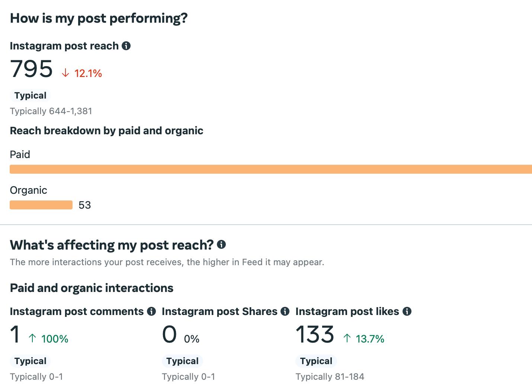532x392 pixels.
Task: Open info tooltip for What's affecting my post reach
Action: tap(221, 244)
